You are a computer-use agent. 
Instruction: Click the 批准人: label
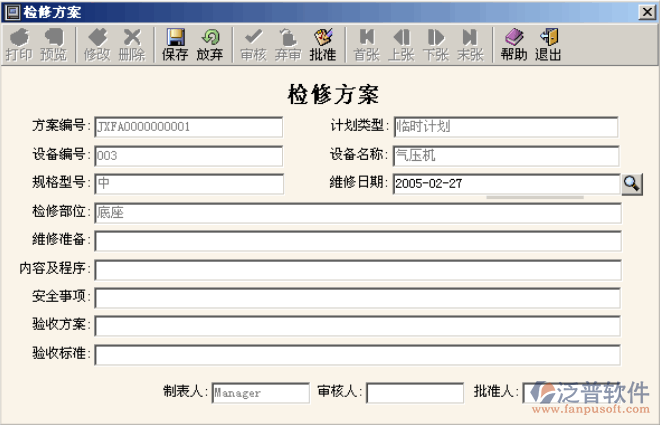pos(496,391)
